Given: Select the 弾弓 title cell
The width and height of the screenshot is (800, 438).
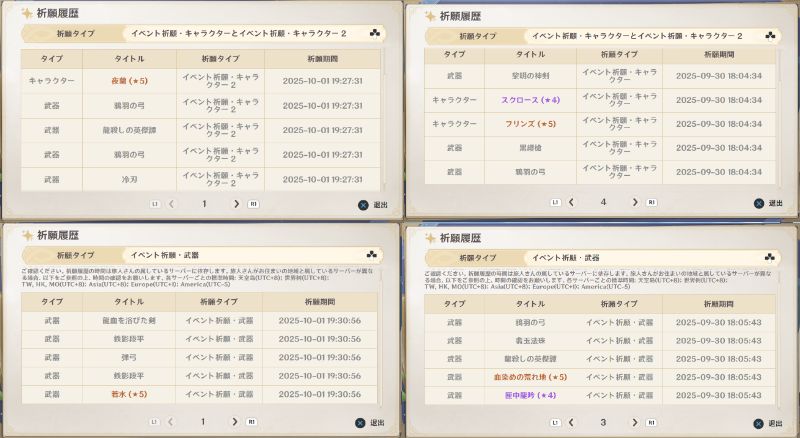Looking at the screenshot, I should 129,357.
